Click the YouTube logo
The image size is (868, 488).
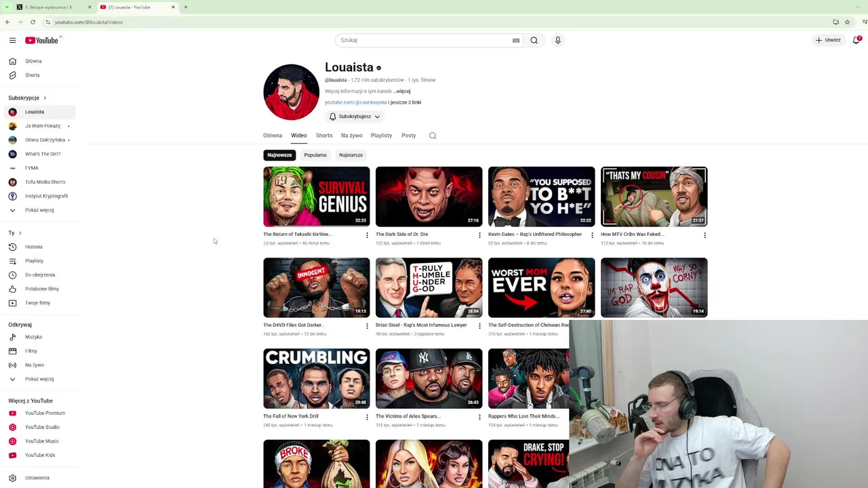tap(42, 41)
